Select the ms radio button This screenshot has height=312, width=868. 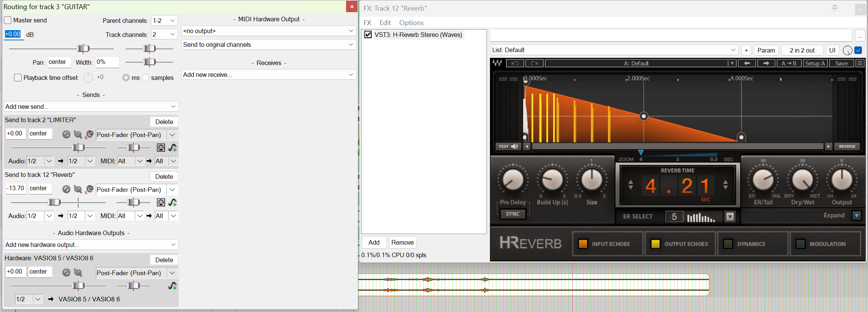(126, 78)
